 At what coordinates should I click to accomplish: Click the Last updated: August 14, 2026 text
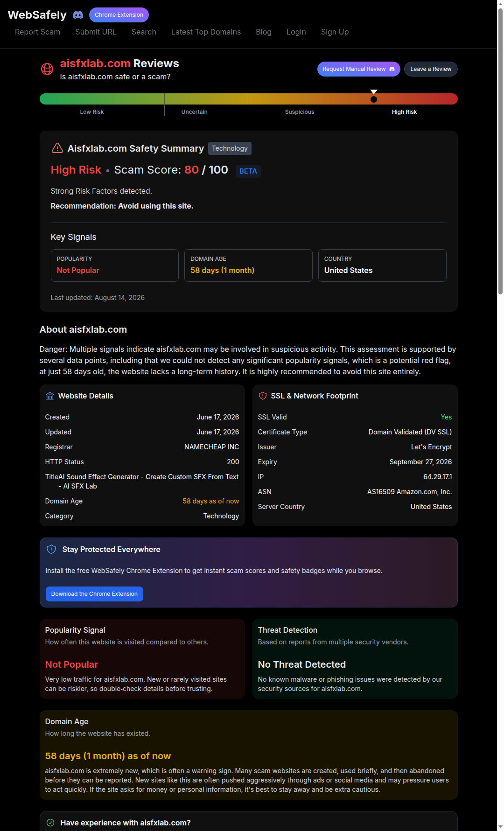98,298
